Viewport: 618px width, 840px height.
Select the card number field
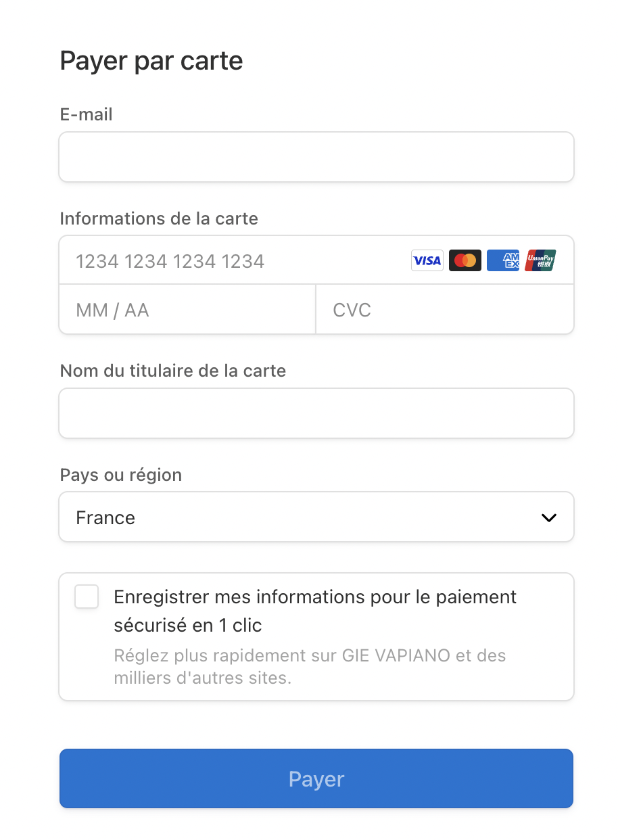click(x=237, y=260)
